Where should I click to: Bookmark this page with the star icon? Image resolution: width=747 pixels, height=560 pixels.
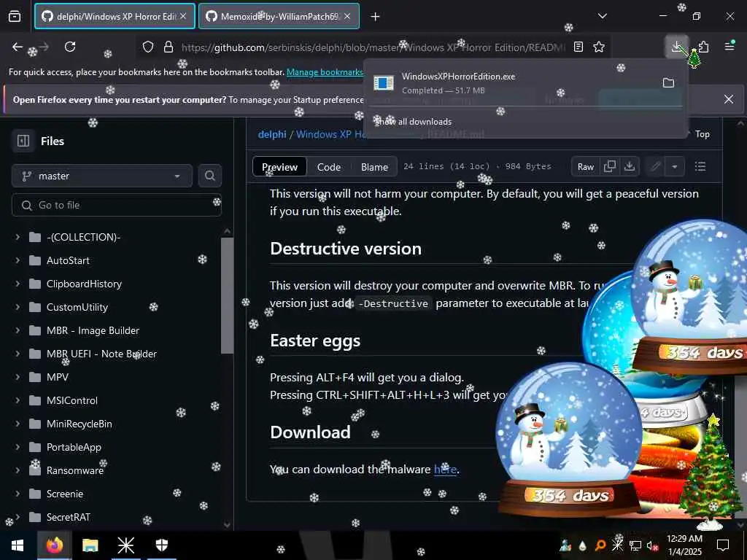[599, 47]
